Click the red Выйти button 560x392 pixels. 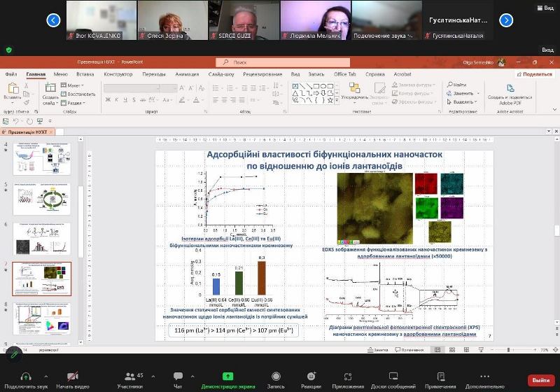tap(540, 379)
